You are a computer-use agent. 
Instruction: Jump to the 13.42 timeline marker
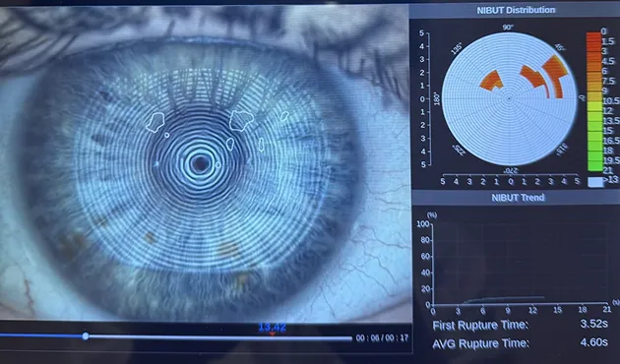pos(272,329)
